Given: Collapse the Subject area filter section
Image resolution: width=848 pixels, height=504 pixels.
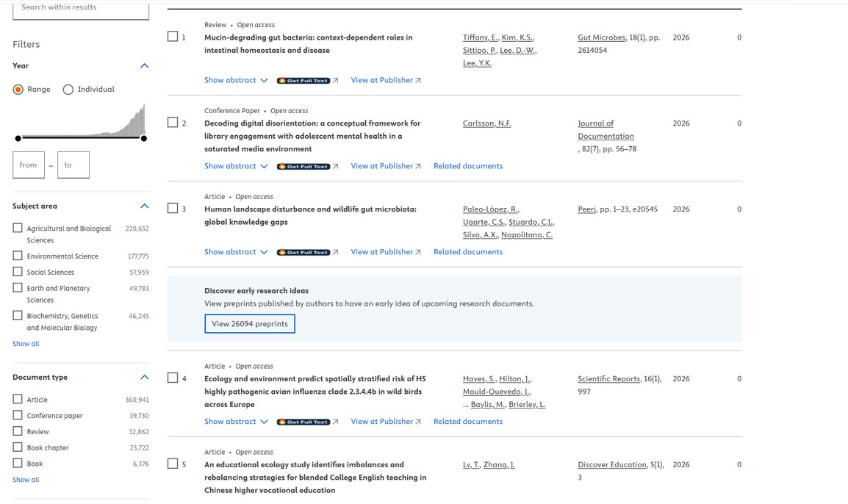Looking at the screenshot, I should (144, 206).
